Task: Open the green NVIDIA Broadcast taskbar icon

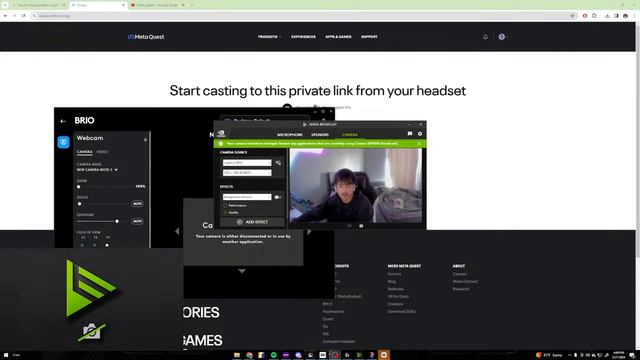Action: pyautogui.click(x=359, y=355)
